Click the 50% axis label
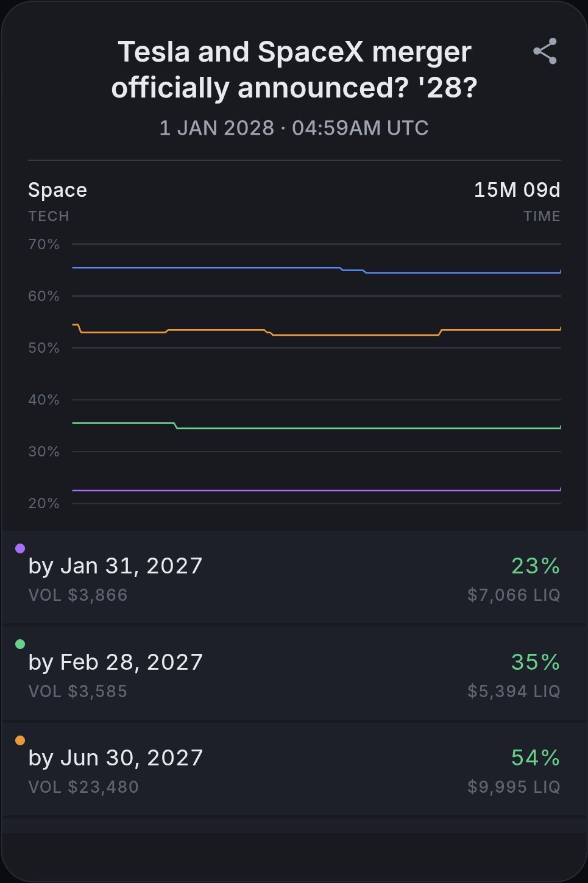The height and width of the screenshot is (883, 588). [x=44, y=348]
